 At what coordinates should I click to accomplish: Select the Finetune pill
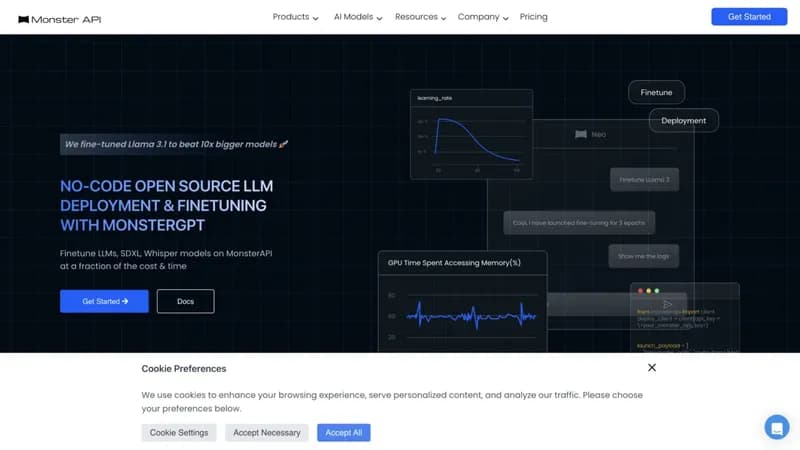656,92
